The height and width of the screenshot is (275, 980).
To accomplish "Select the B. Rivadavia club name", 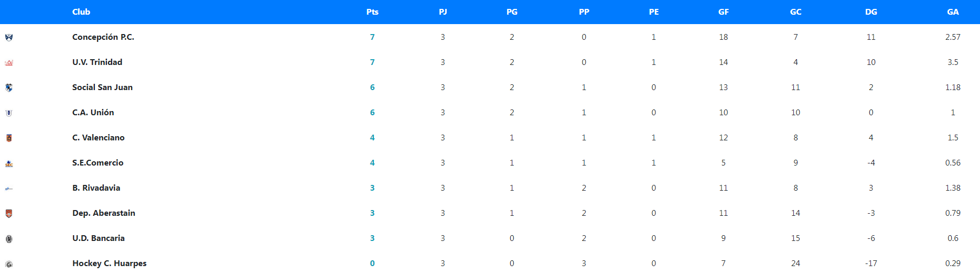I will 96,188.
